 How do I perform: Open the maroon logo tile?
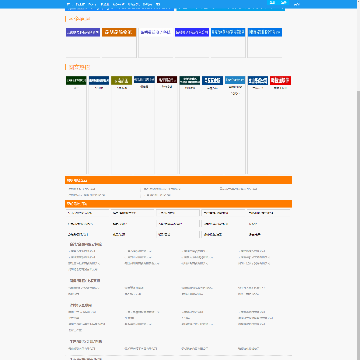point(167,80)
